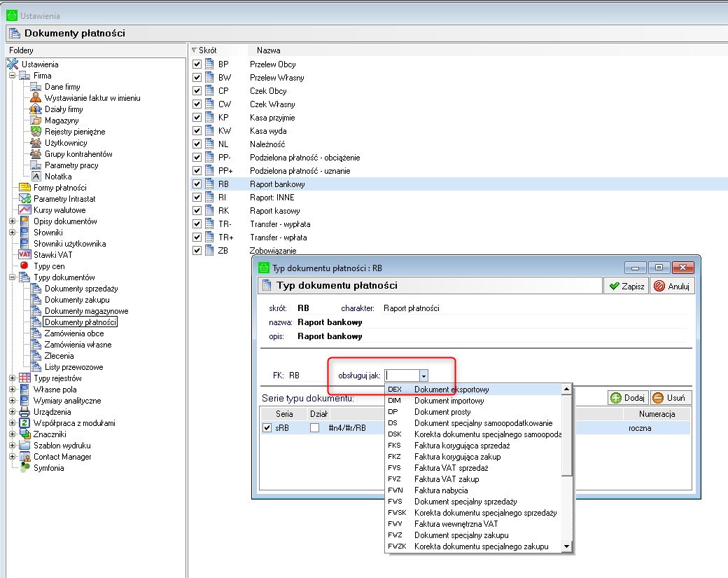This screenshot has width=728, height=578.
Task: Open Dokumenty sprzedaży in the folder tree
Action: 81,289
